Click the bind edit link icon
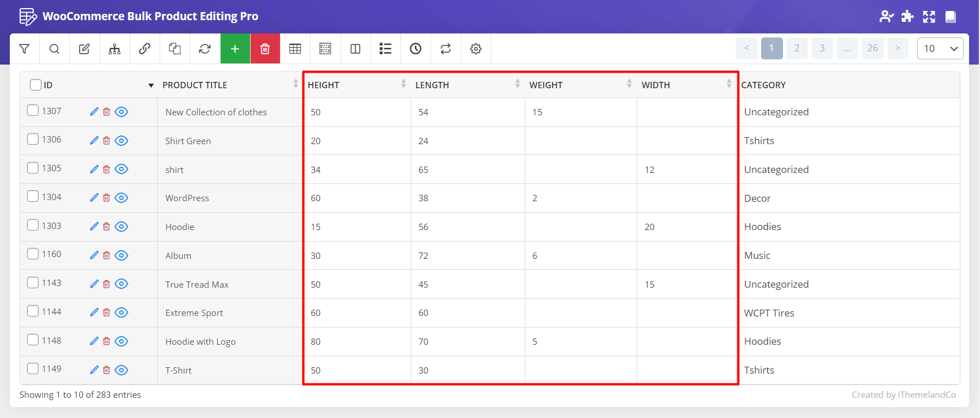This screenshot has height=418, width=980. tap(145, 49)
